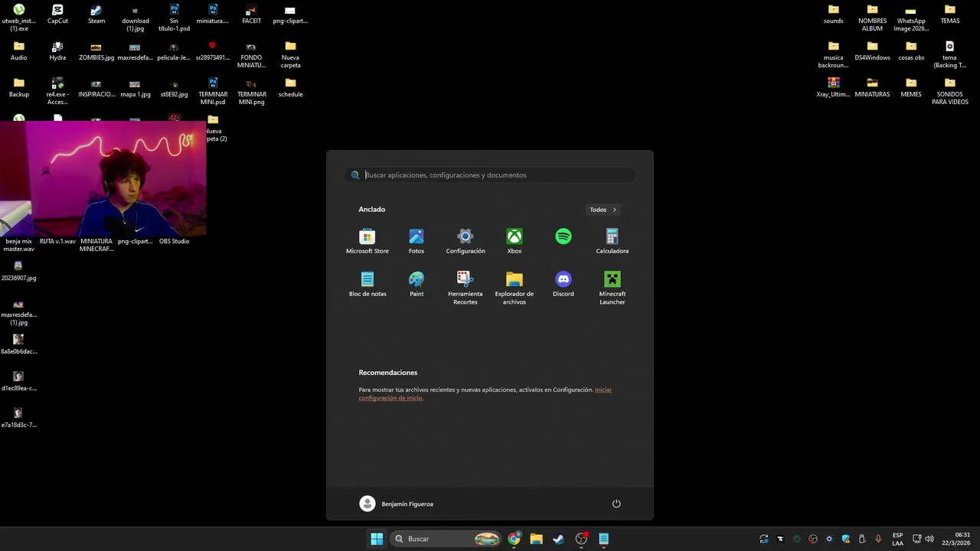Switch to OBS Studio on the taskbar

[581, 539]
